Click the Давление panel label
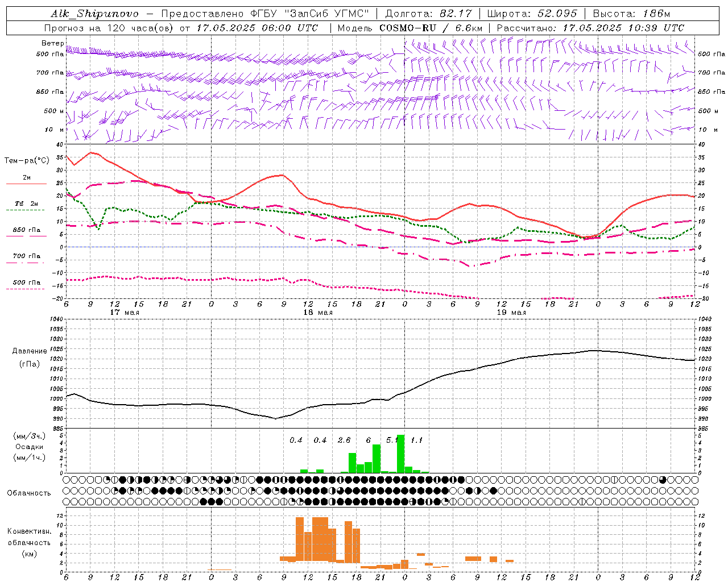 [x=30, y=351]
